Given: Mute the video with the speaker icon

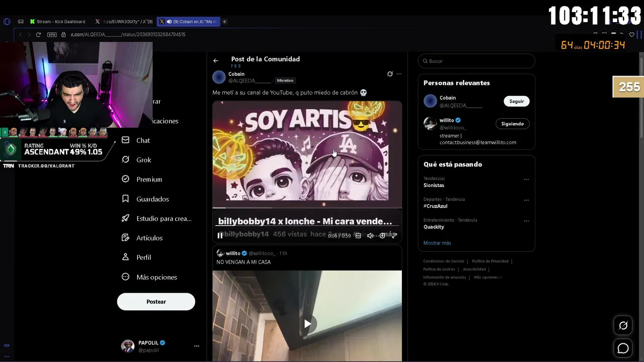Looking at the screenshot, I should point(370,235).
